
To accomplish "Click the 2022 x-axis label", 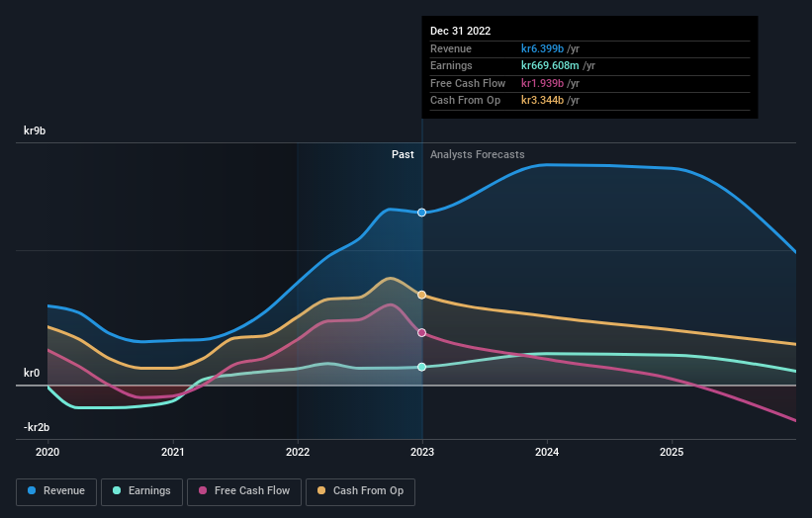I will click(298, 453).
